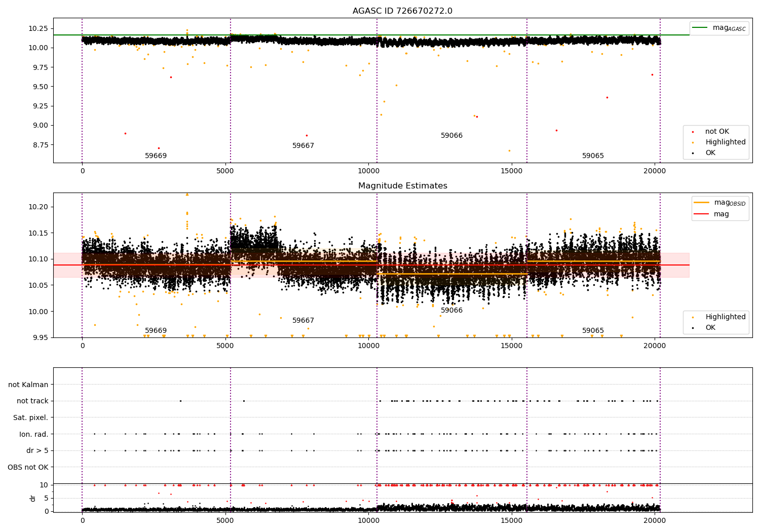Click obsid label 59669 in Magnitude Estimates plot
The width and height of the screenshot is (760, 532).
coord(156,331)
